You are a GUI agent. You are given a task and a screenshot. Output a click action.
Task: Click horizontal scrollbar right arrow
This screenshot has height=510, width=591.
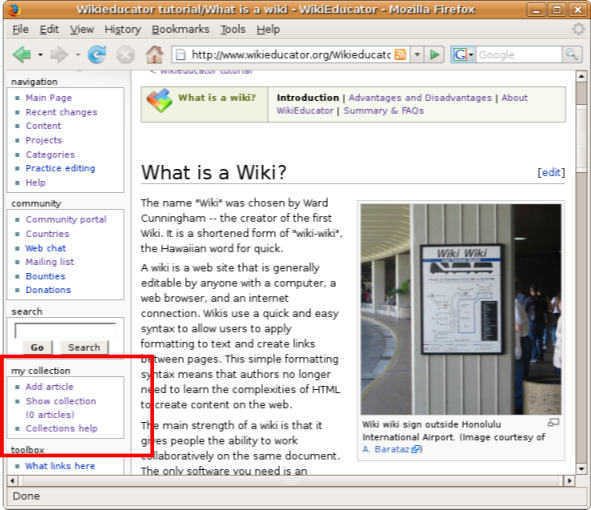click(569, 481)
